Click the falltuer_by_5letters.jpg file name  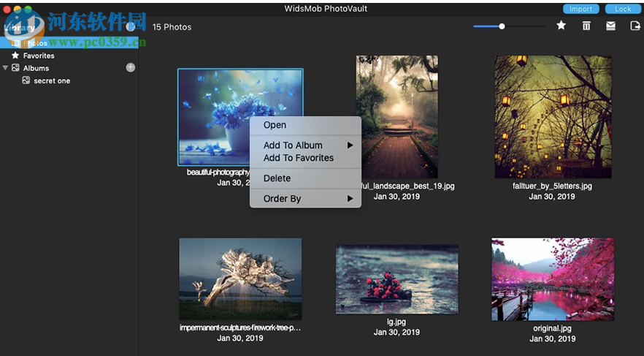pos(553,186)
